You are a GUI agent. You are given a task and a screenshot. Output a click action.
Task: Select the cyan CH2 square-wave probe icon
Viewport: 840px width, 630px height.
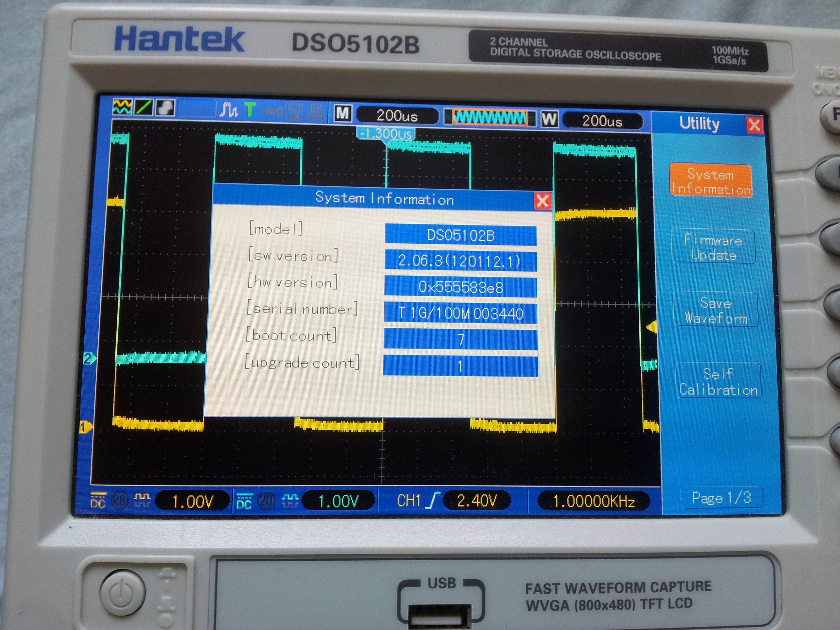290,501
